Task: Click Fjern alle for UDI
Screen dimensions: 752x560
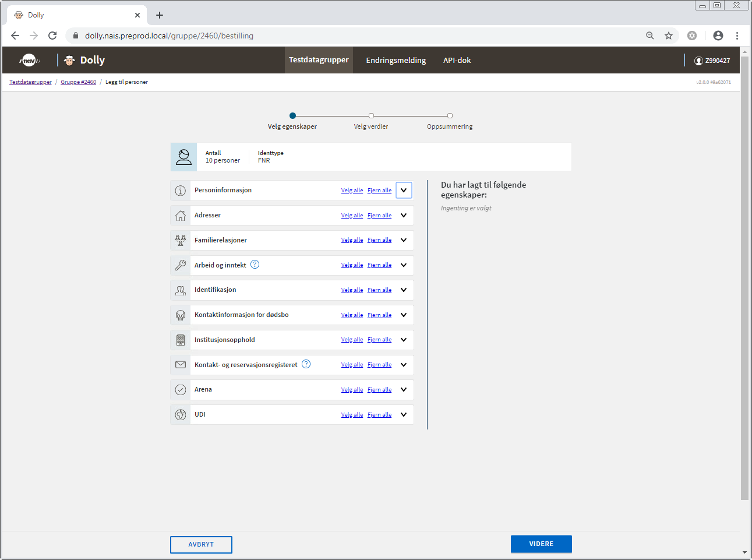Action: (379, 415)
